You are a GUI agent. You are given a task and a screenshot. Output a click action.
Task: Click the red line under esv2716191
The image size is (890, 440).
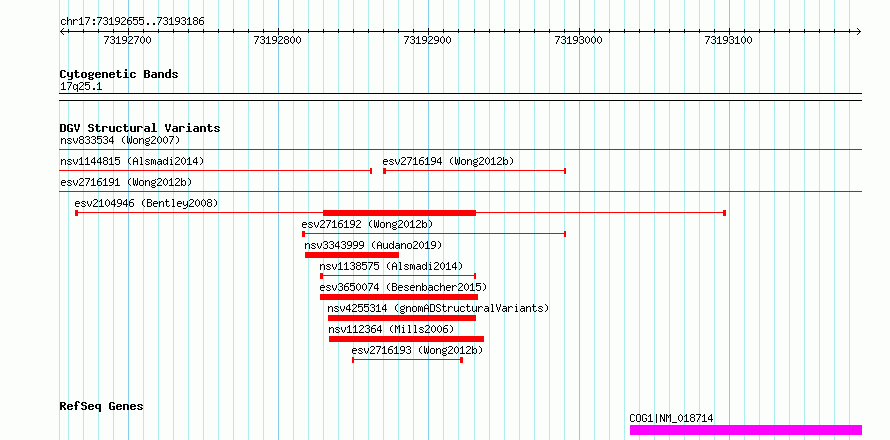(461, 192)
